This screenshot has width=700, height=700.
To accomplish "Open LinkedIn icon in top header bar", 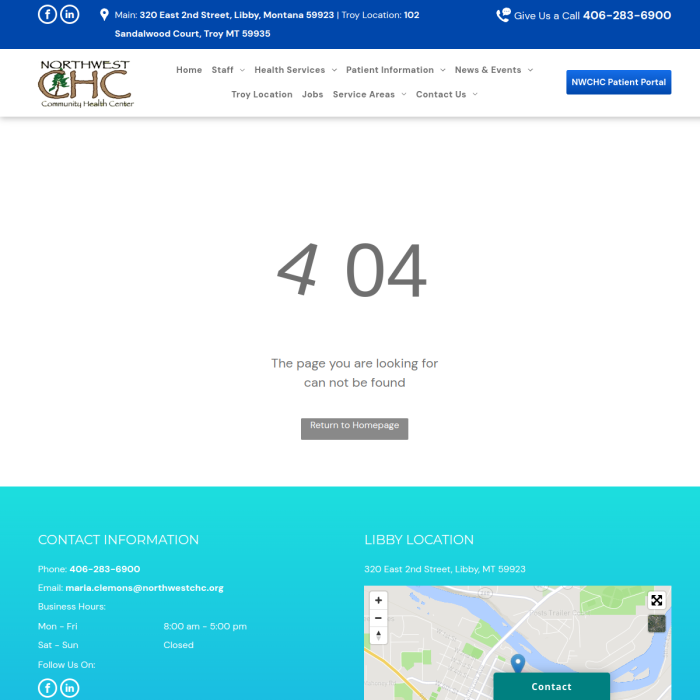I will (x=70, y=14).
